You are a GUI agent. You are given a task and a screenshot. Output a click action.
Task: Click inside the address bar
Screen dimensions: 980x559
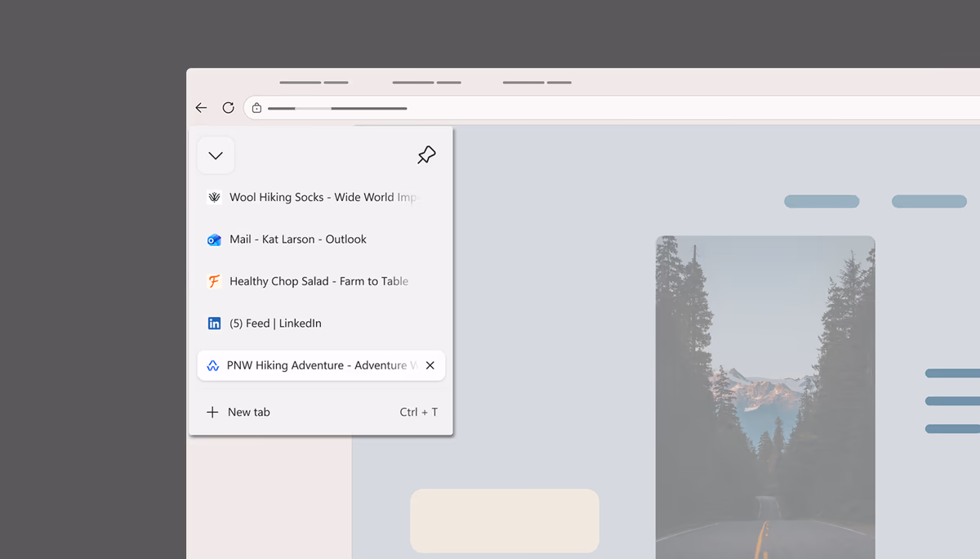(x=612, y=108)
